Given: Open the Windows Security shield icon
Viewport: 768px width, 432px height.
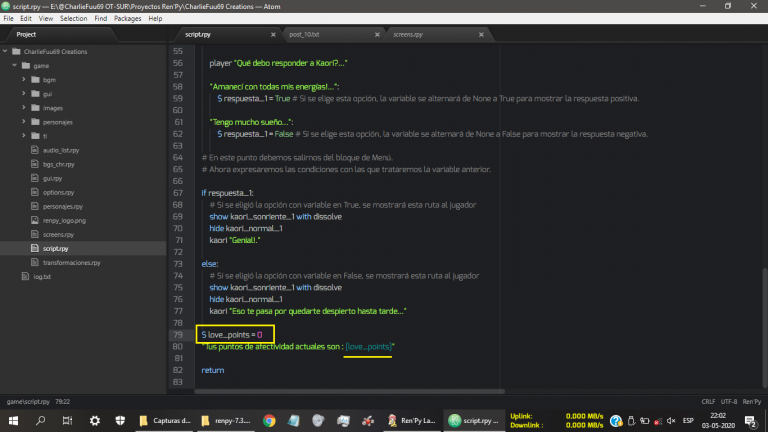Looking at the screenshot, I should point(123,420).
